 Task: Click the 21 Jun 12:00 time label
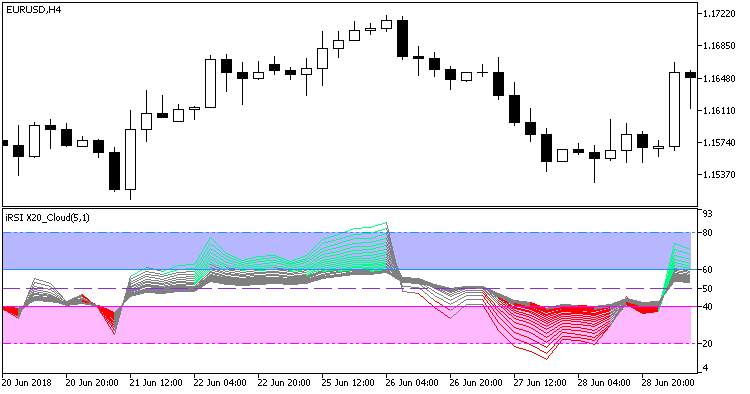click(156, 383)
